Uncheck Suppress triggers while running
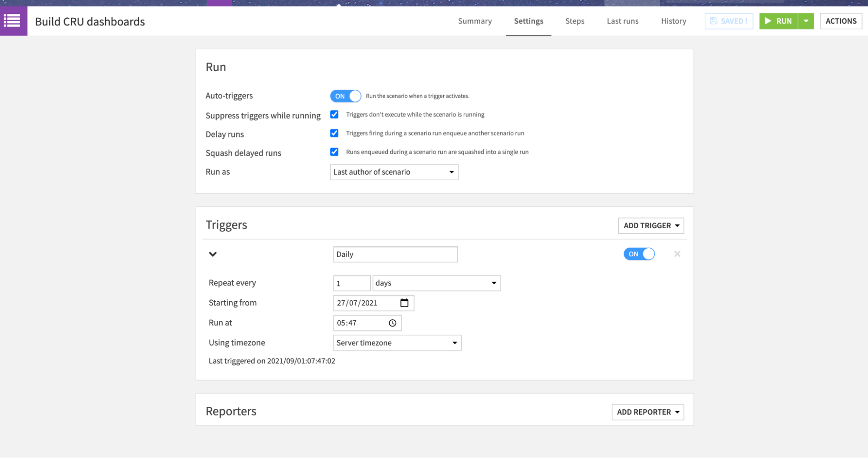The width and height of the screenshot is (868, 458). click(334, 114)
